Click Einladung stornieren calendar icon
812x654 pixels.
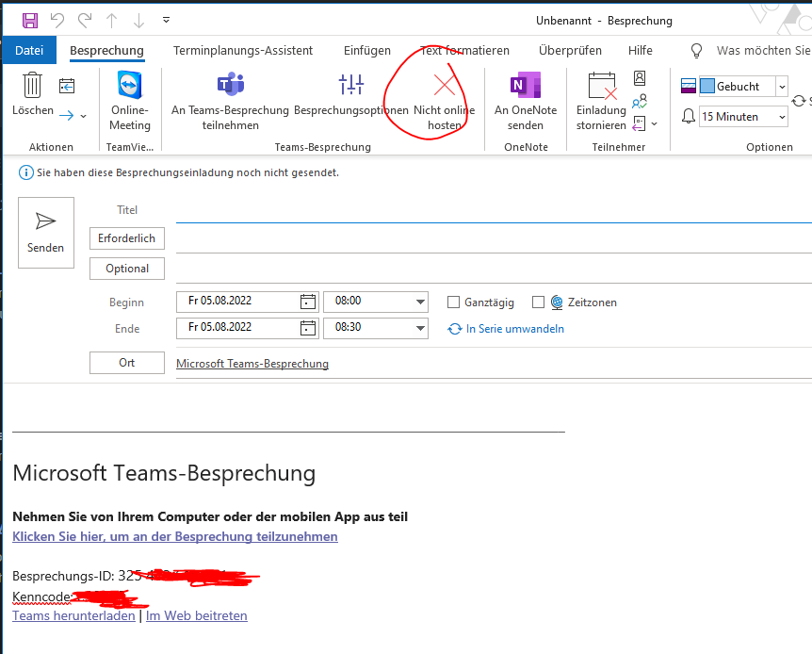point(603,86)
